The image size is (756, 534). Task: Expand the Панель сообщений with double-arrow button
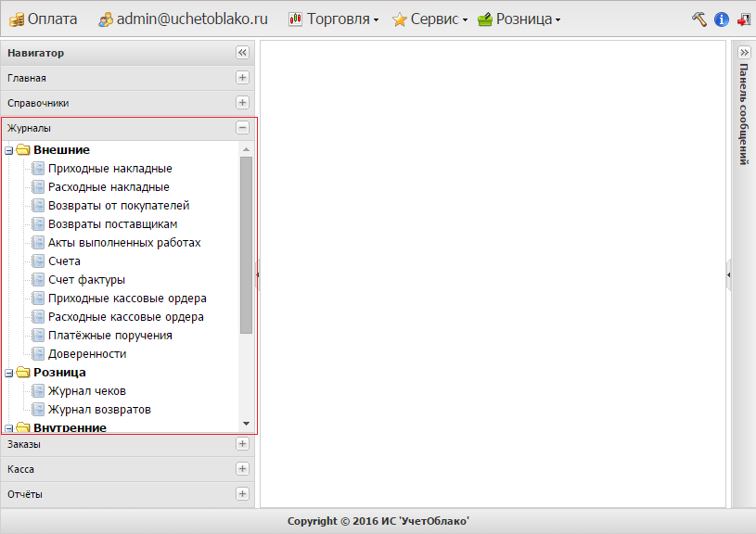745,53
